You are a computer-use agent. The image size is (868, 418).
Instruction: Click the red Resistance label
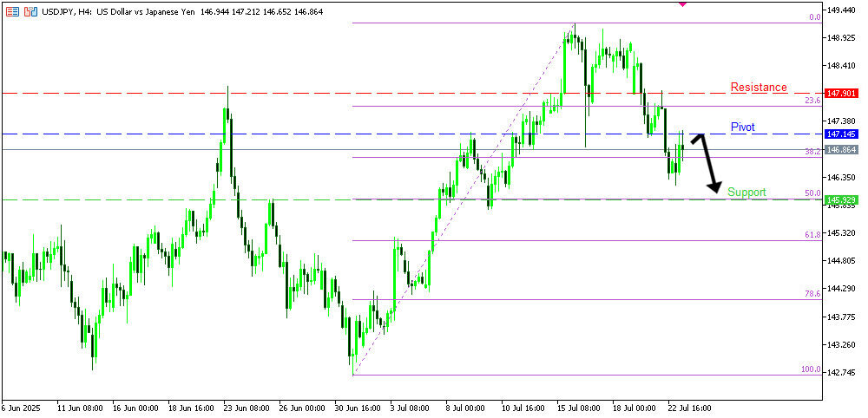759,88
